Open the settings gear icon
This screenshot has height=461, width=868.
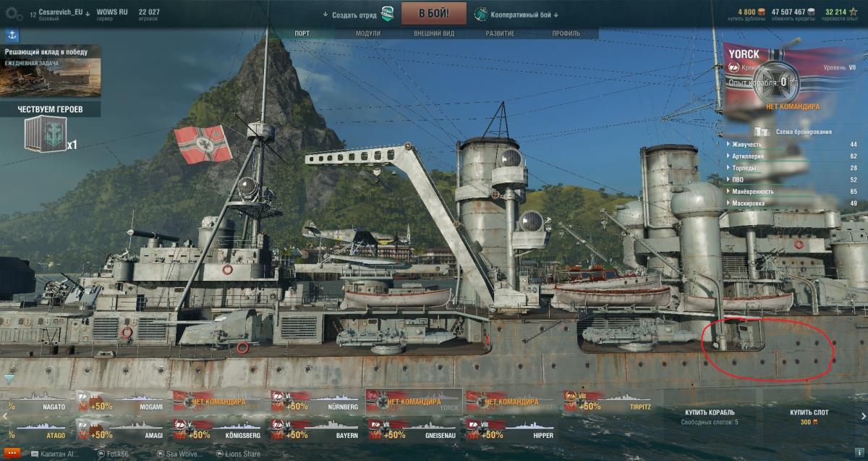click(12, 13)
